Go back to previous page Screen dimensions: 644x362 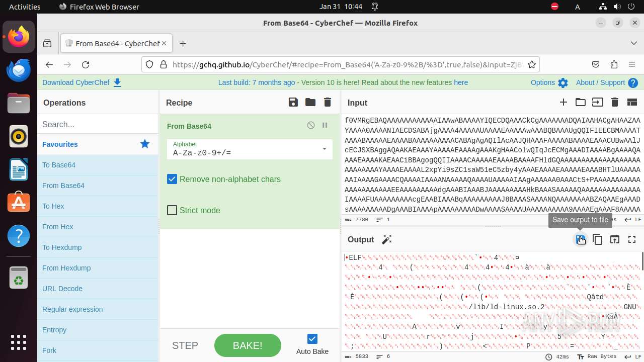[49, 64]
